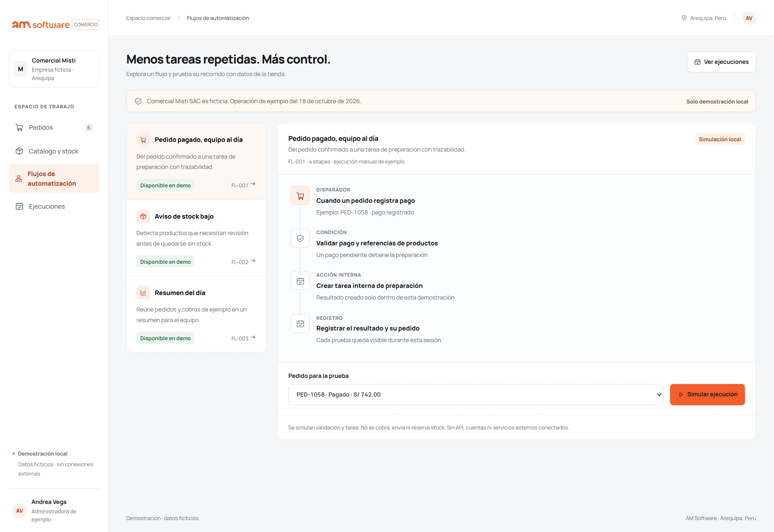Click the location pin icon near Arequipa, Perú
The height and width of the screenshot is (532, 774).
pyautogui.click(x=684, y=18)
